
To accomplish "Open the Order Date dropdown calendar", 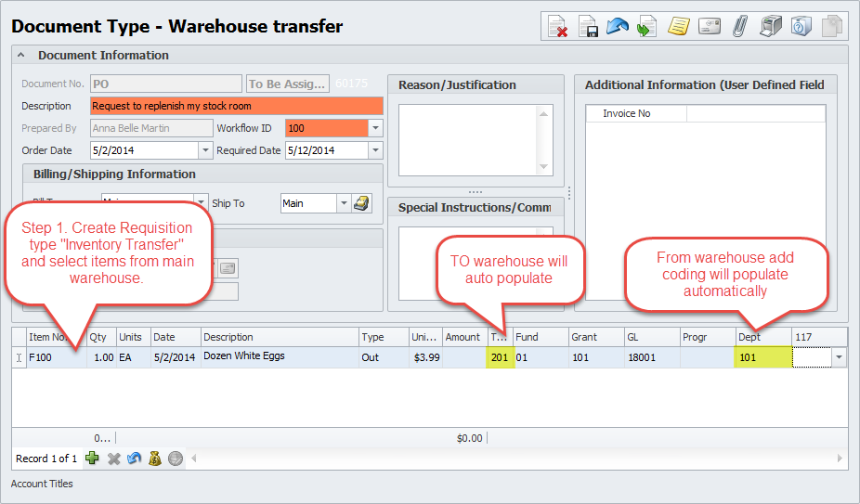I will coord(205,150).
